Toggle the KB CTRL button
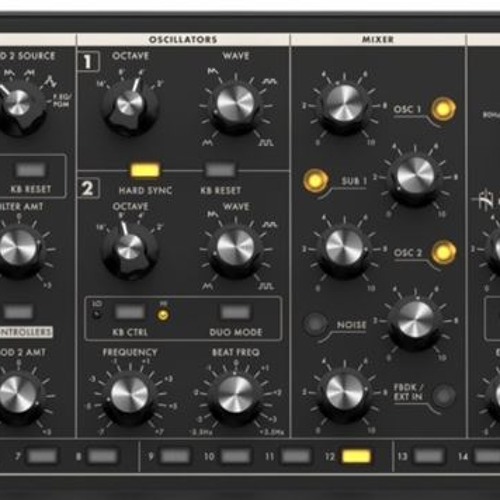The image size is (500, 500). tap(130, 312)
